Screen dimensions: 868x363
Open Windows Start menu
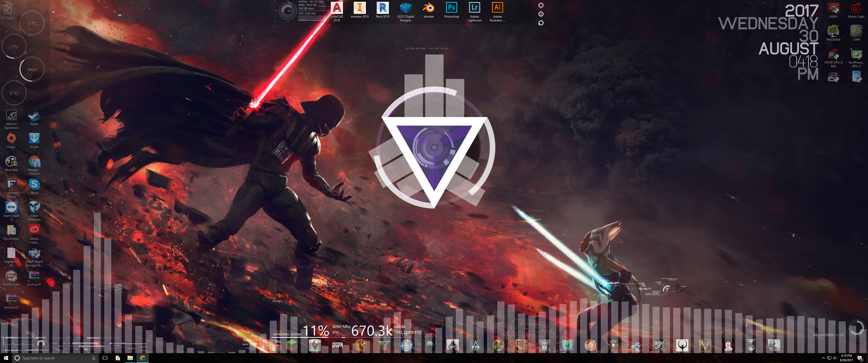coord(6,358)
